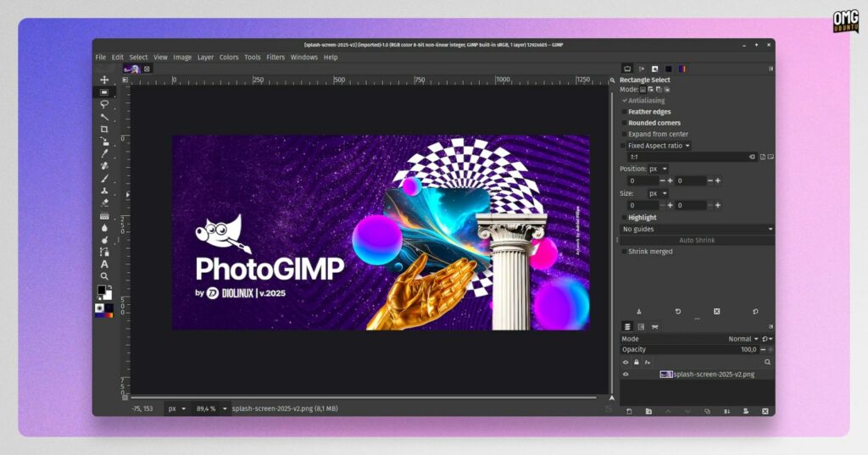The image size is (868, 455).
Task: Open the Layer menu
Action: coord(205,57)
